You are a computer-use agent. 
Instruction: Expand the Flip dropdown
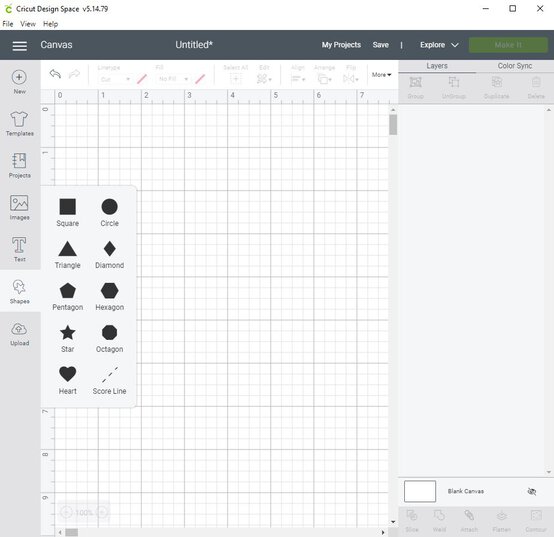(351, 79)
